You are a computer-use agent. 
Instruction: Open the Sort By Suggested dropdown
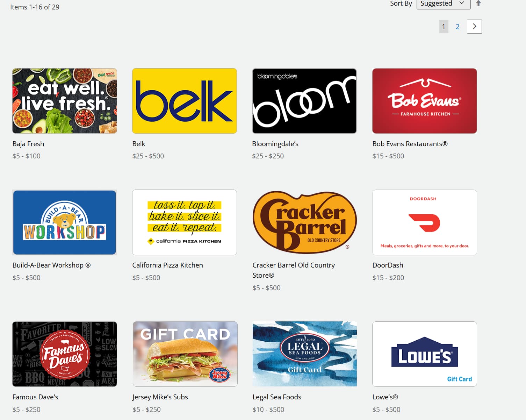(x=444, y=3)
